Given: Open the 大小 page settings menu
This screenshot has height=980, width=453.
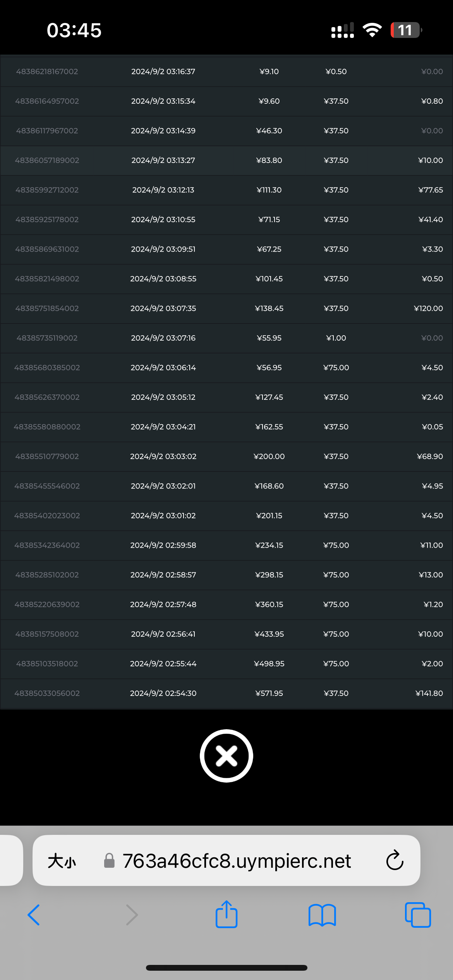Looking at the screenshot, I should click(62, 861).
